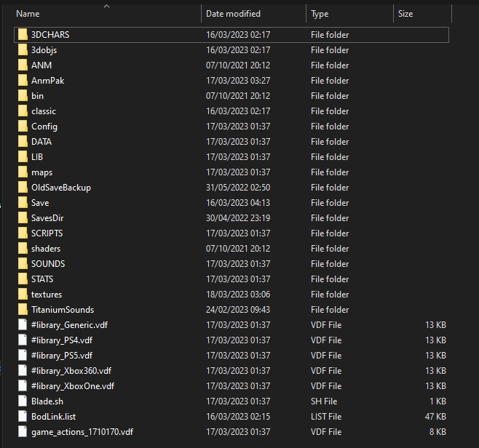The width and height of the screenshot is (479, 448).
Task: Select the 3DCHARS folder name
Action: coord(50,35)
